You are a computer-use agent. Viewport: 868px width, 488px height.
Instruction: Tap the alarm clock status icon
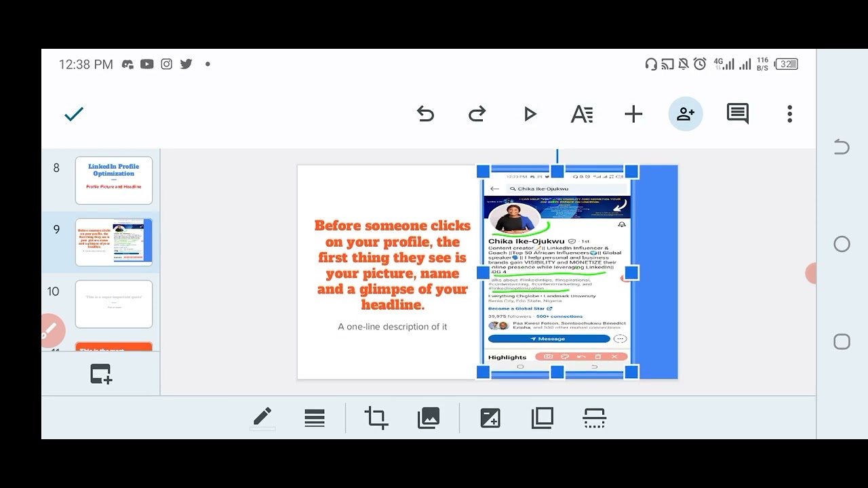click(700, 64)
